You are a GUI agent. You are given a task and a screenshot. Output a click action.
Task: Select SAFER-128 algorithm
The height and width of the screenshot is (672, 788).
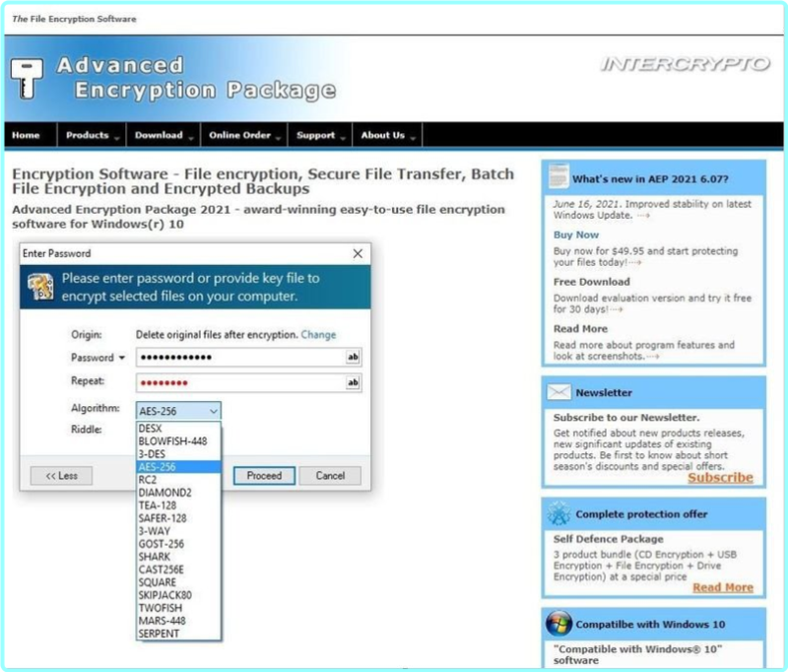point(178,517)
